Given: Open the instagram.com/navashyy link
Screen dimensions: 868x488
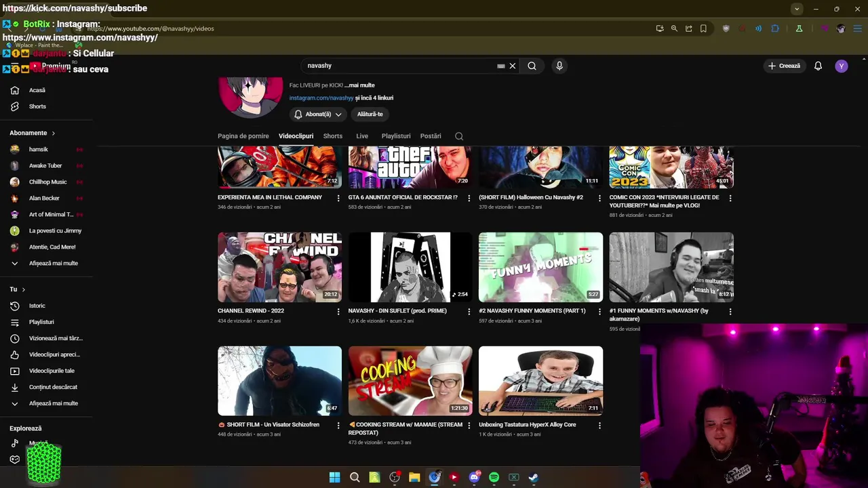Looking at the screenshot, I should click(x=321, y=98).
